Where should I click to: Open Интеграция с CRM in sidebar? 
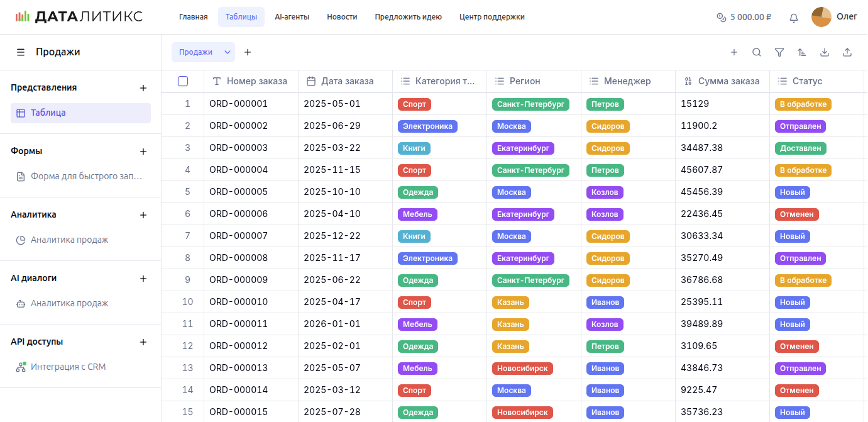tap(68, 367)
